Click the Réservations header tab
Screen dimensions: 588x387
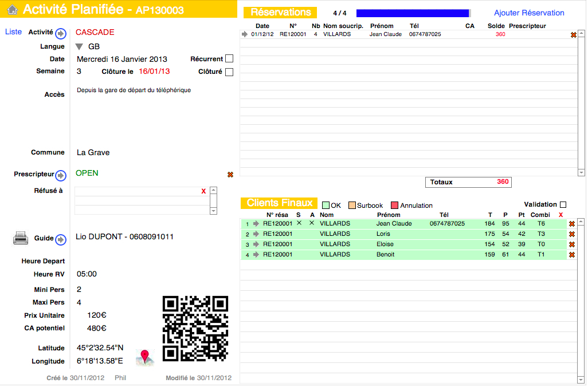point(280,13)
